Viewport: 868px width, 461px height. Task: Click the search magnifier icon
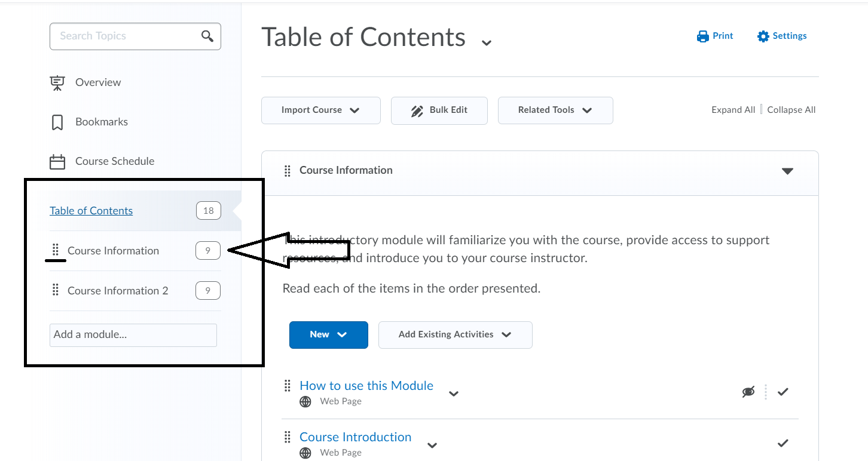tap(207, 36)
